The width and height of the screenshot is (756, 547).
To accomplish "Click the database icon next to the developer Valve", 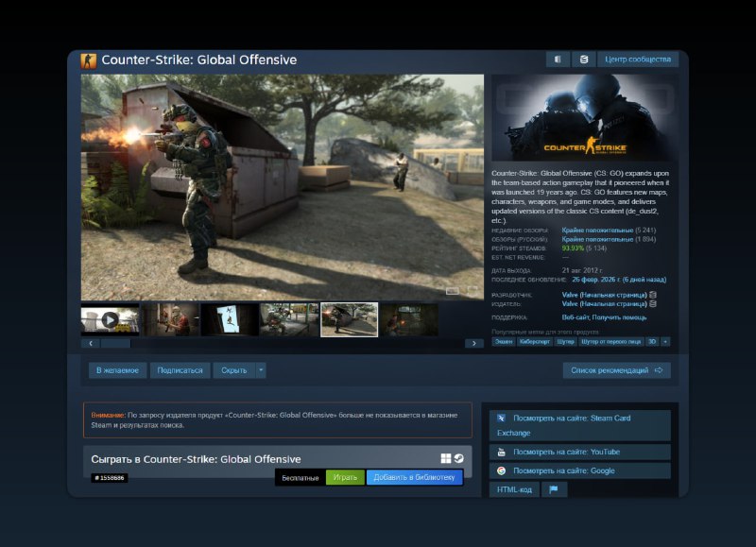I will [x=653, y=295].
